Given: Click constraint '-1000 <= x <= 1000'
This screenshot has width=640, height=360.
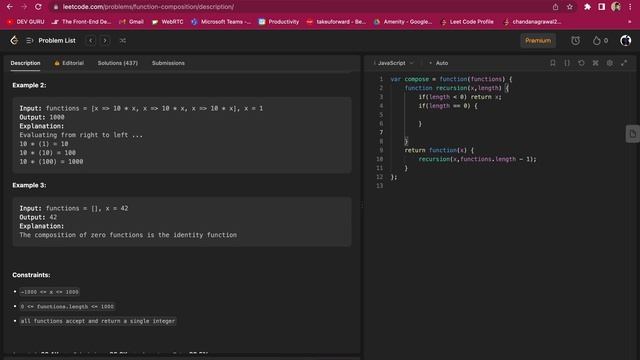Looking at the screenshot, I should pyautogui.click(x=49, y=292).
